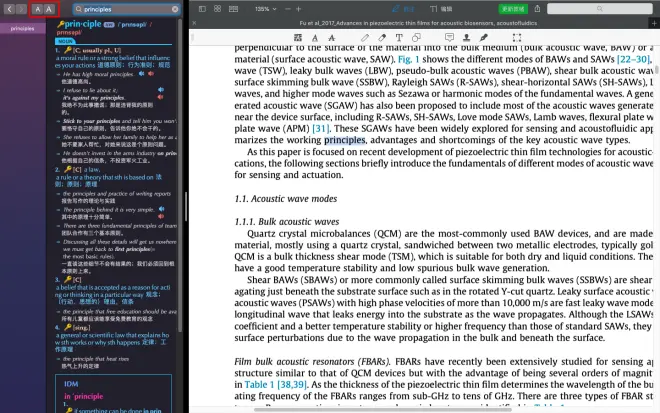Click the dictionary panel vertical scrollbar

click(180, 175)
